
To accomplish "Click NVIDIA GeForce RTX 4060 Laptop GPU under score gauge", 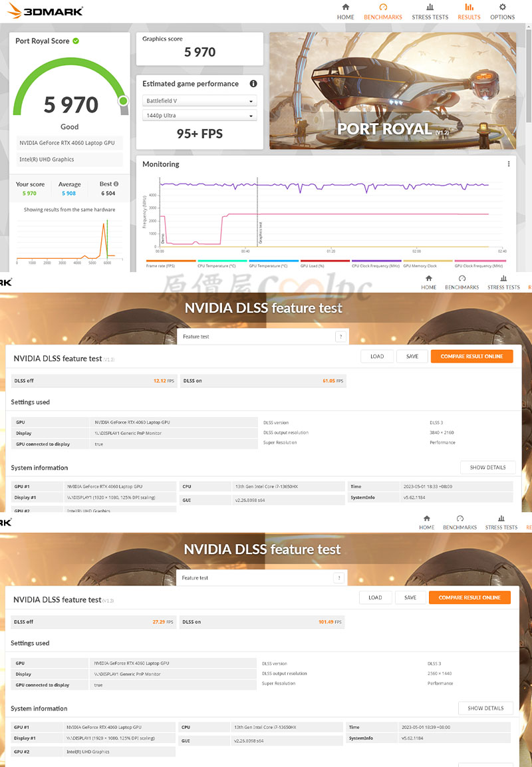I will coord(69,143).
